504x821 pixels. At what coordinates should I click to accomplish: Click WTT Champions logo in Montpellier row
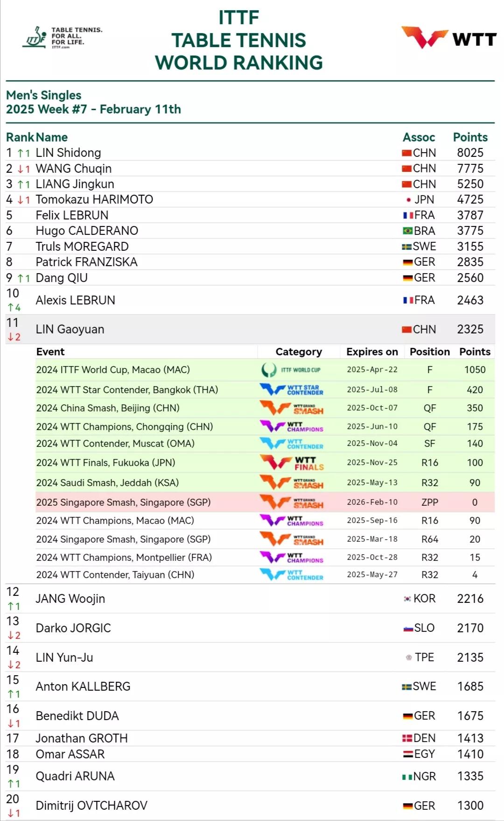point(291,557)
